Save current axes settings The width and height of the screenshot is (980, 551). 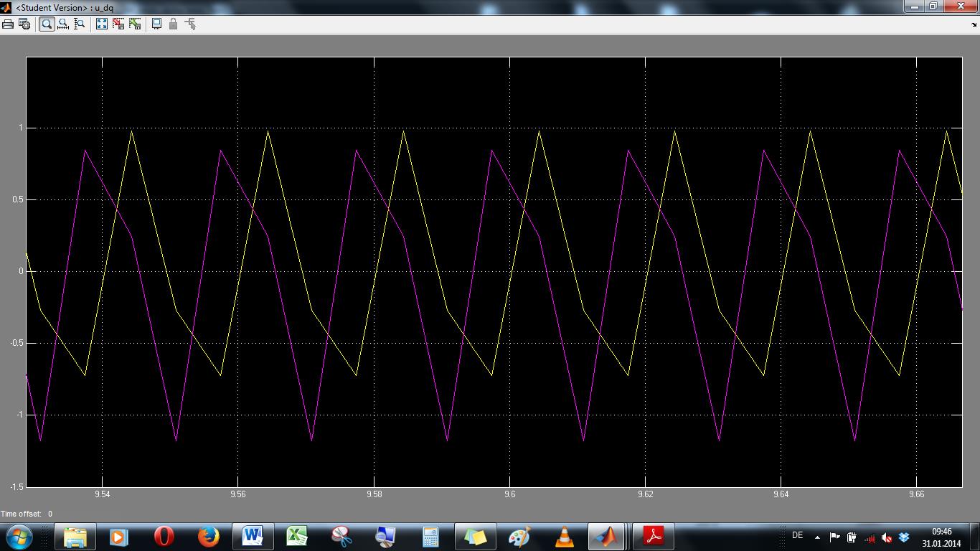point(118,24)
